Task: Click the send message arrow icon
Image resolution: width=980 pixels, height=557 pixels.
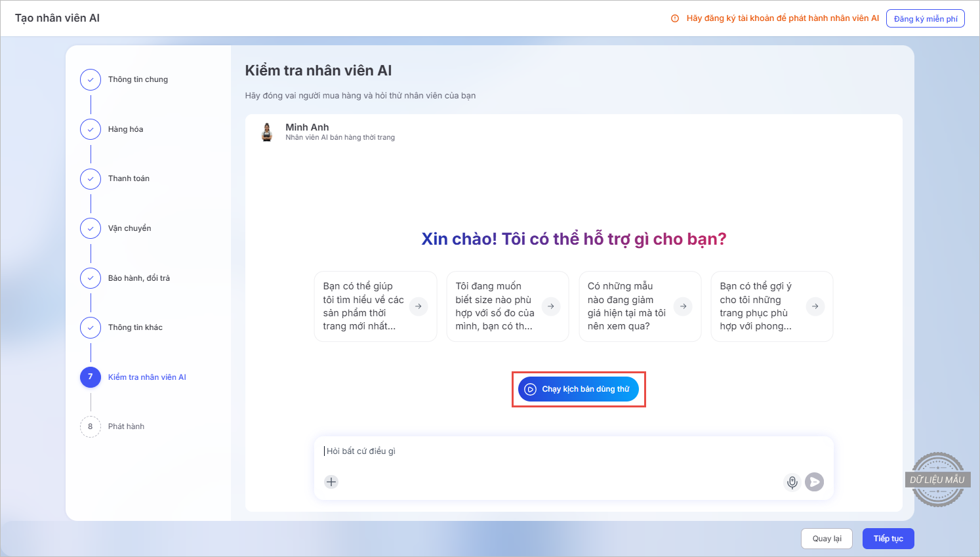Action: coord(814,482)
